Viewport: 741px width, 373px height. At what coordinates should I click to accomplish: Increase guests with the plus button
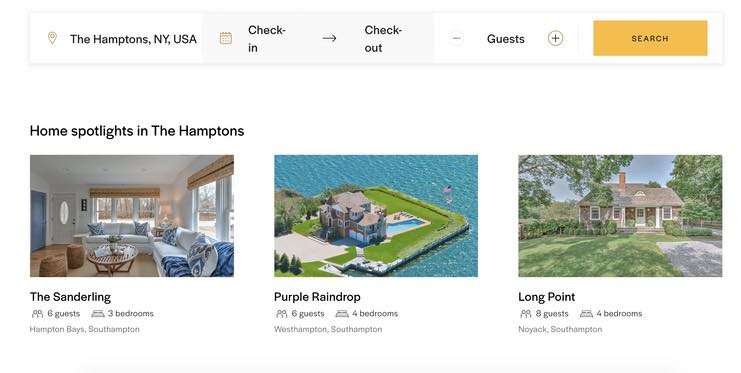[555, 38]
